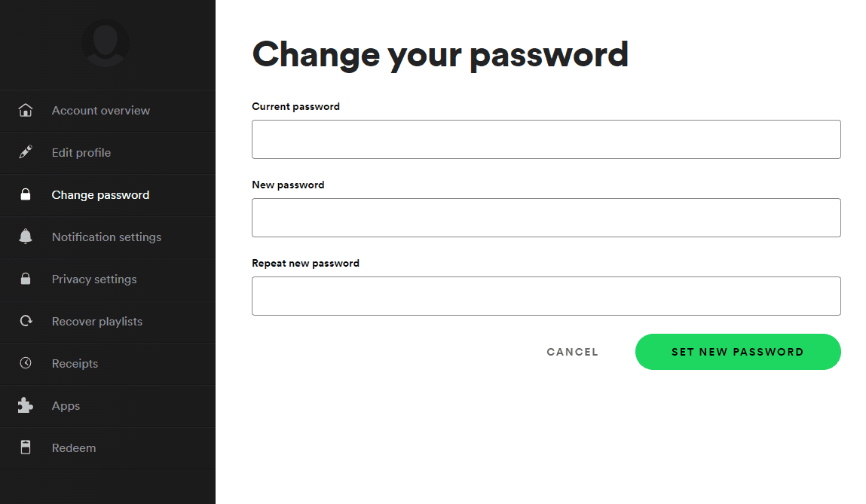Click the profile avatar picture
The width and height of the screenshot is (866, 504).
106,43
